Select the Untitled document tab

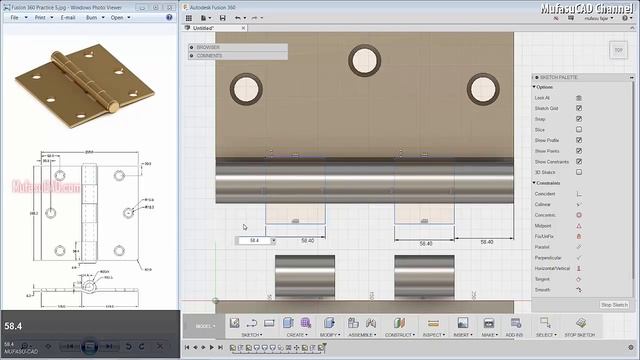click(x=215, y=28)
